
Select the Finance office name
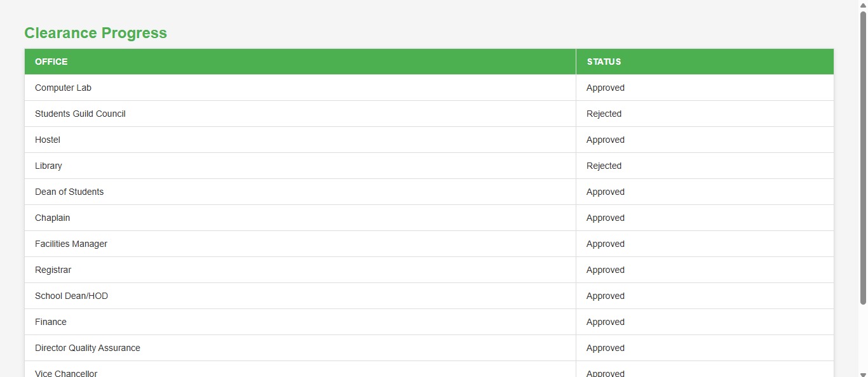click(x=51, y=322)
